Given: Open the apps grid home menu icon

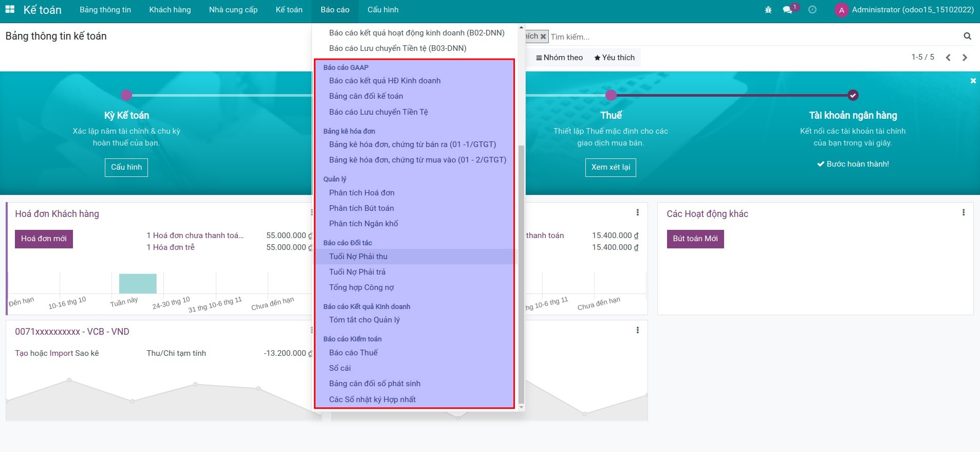Looking at the screenshot, I should (10, 10).
